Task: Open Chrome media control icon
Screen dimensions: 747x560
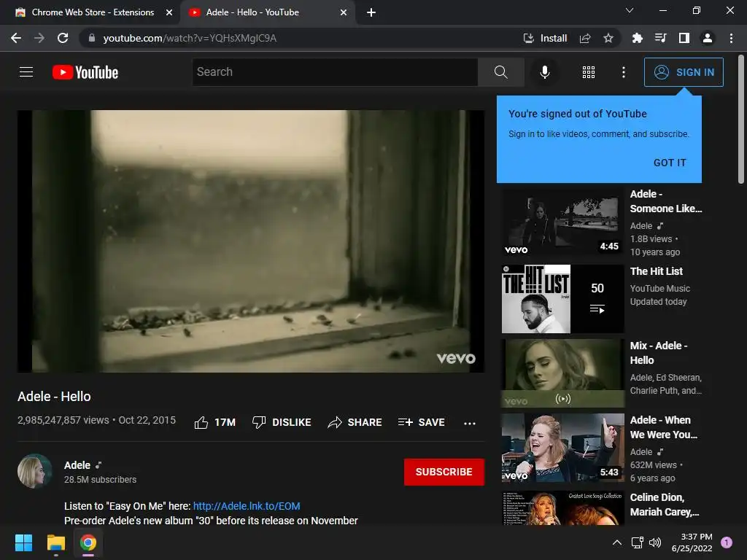Action: [660, 38]
